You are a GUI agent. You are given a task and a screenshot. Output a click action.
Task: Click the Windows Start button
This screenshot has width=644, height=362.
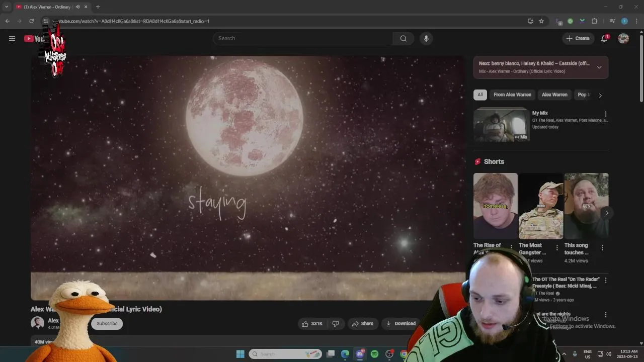240,354
